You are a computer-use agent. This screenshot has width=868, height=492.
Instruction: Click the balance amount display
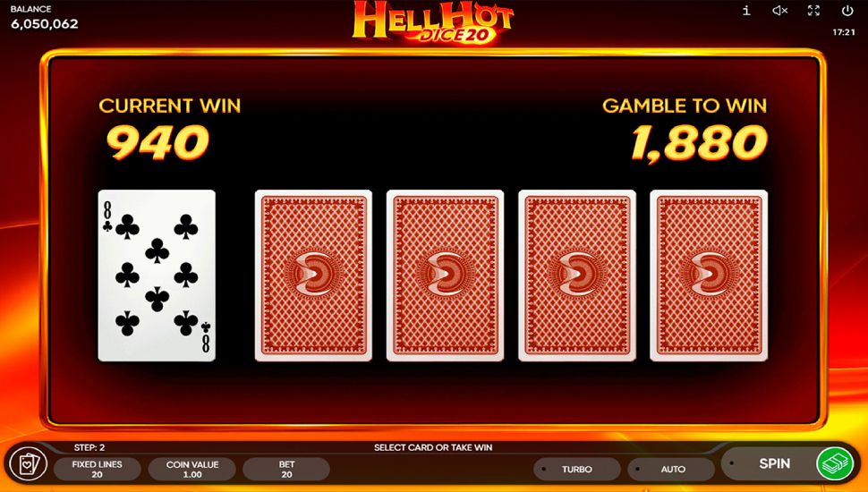point(44,24)
